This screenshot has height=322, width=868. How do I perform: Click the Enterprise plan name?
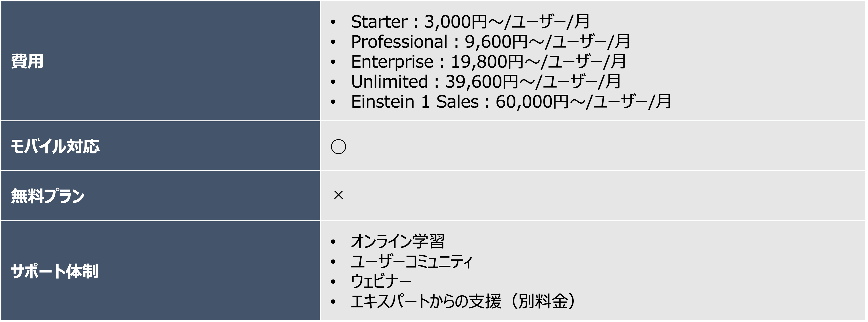[392, 62]
